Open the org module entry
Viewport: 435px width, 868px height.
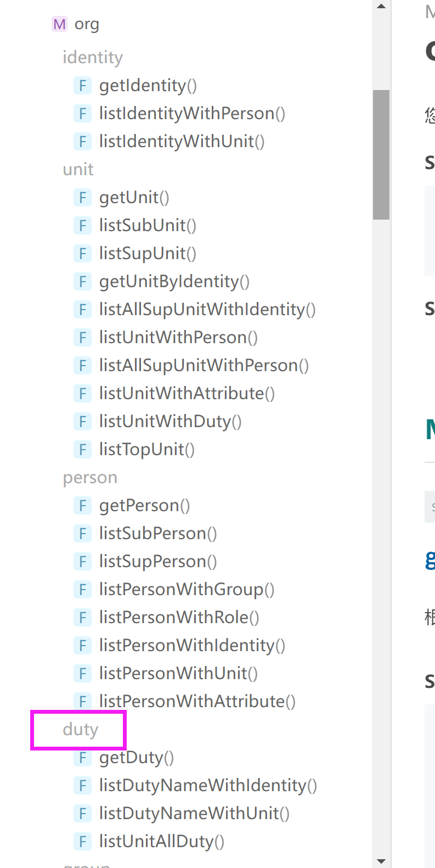pos(87,24)
